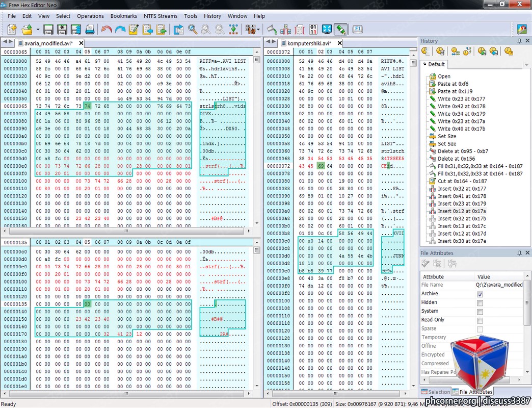Close the avaria_modified.avi tab
The image size is (532, 408).
click(x=81, y=43)
